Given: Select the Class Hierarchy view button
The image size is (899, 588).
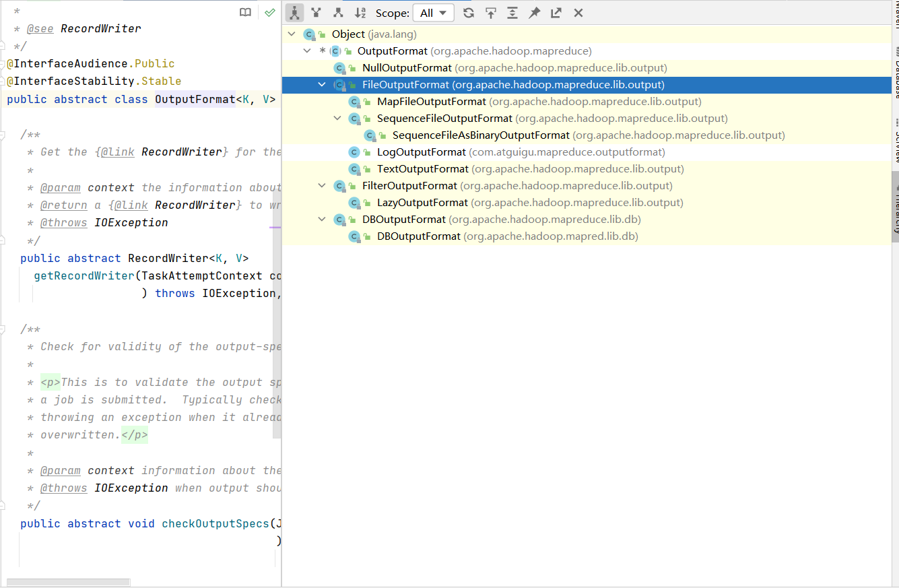Looking at the screenshot, I should tap(295, 13).
